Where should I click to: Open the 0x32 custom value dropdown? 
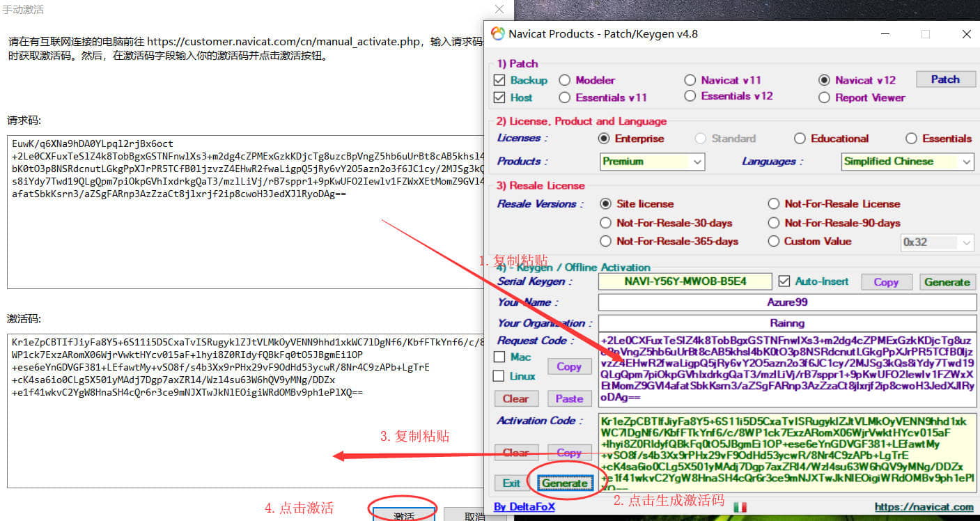(938, 242)
